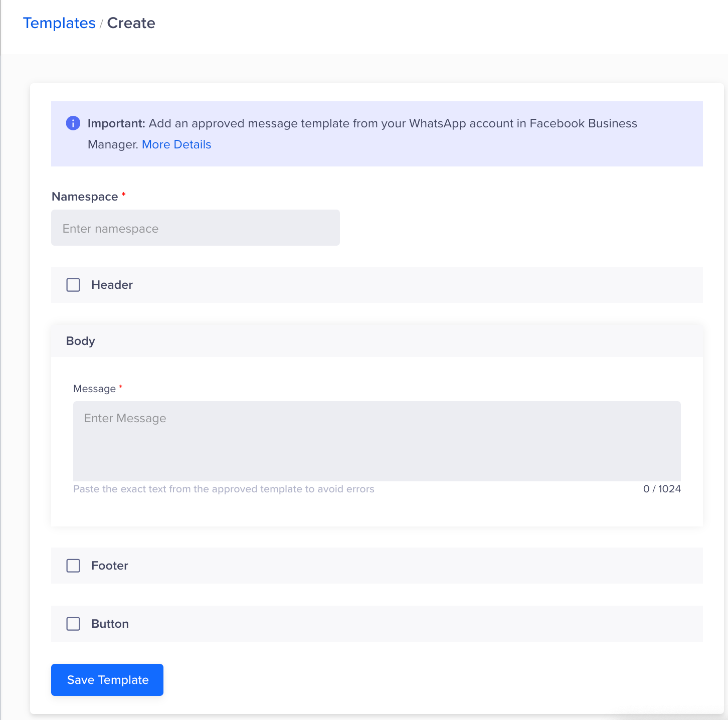Enable the Button checkbox

[73, 624]
